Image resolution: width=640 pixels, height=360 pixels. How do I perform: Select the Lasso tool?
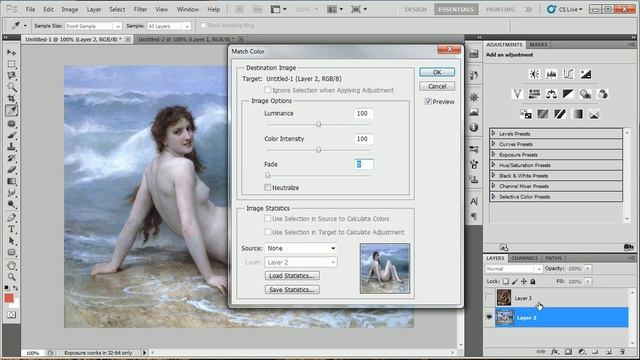[x=11, y=76]
